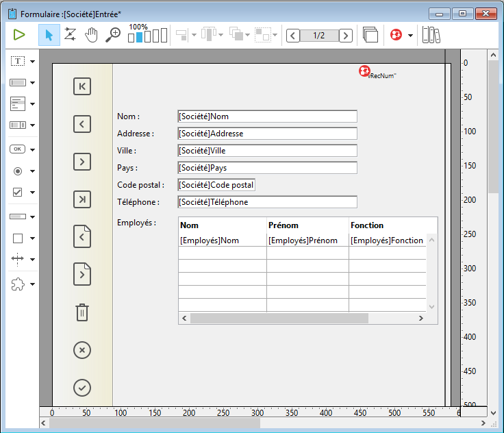Expand the text tool dropdown arrow
The image size is (504, 433).
32,62
